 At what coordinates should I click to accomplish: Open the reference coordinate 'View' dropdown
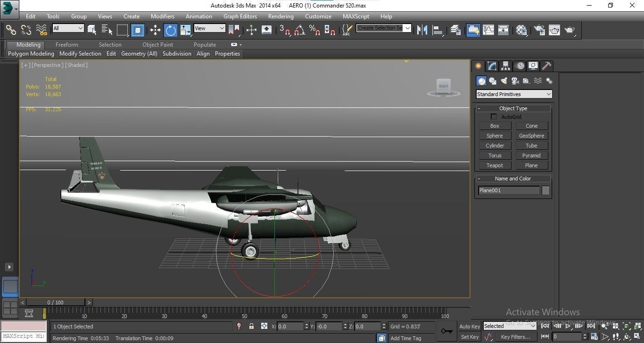209,28
